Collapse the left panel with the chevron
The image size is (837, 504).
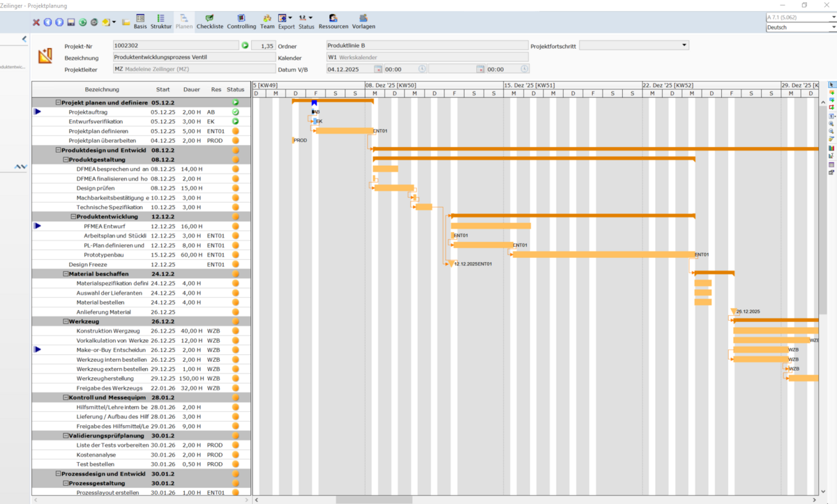pos(24,39)
